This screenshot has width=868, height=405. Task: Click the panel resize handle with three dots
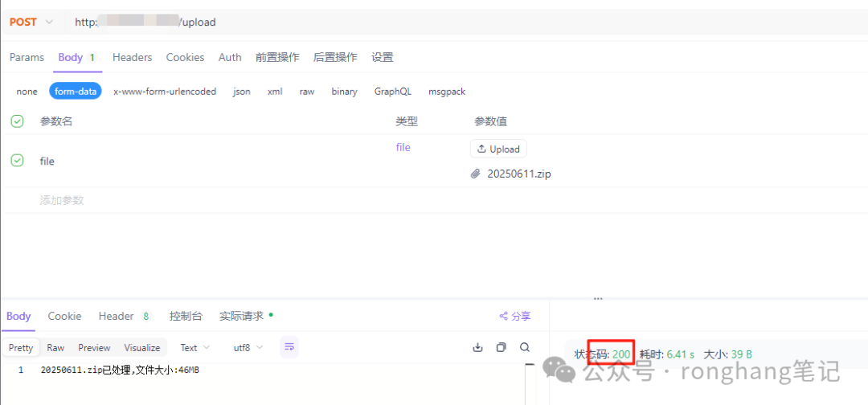pos(598,298)
